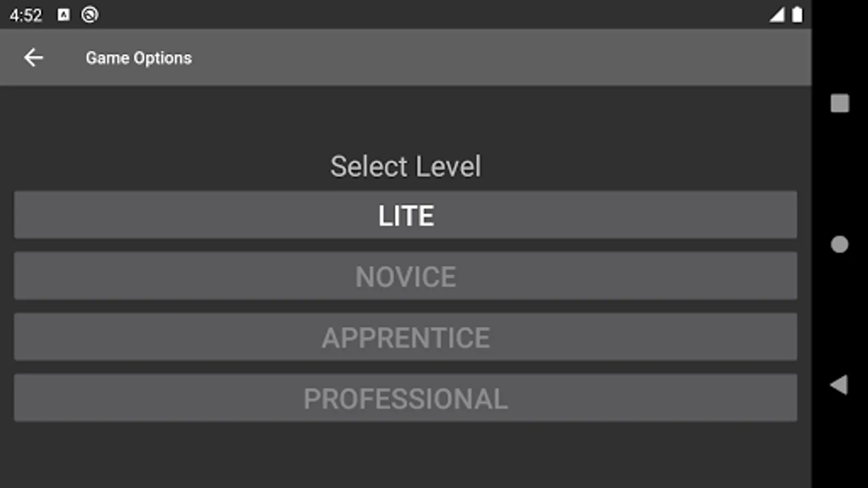This screenshot has height=488, width=868.
Task: Tap the back arrow in toolbar
Action: pos(33,57)
